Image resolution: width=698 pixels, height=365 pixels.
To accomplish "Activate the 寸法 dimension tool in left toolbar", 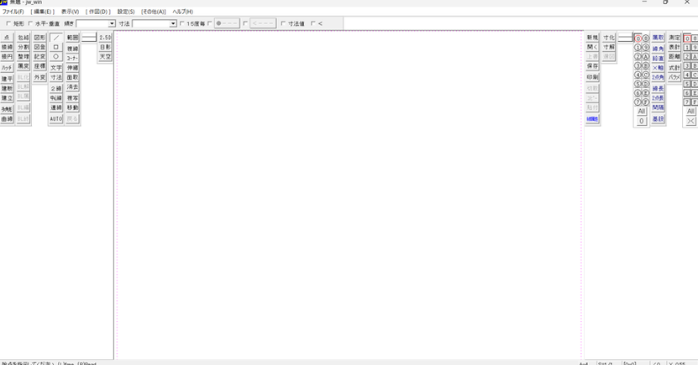I will coord(56,77).
